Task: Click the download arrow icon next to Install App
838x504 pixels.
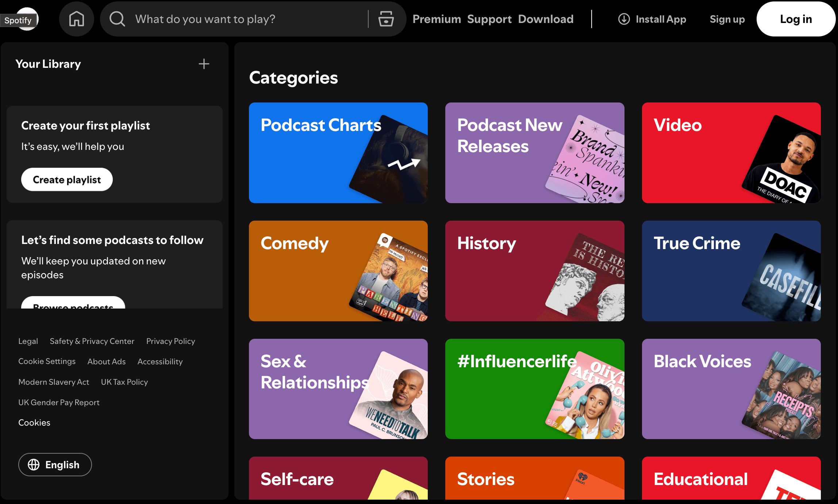Action: click(x=624, y=19)
